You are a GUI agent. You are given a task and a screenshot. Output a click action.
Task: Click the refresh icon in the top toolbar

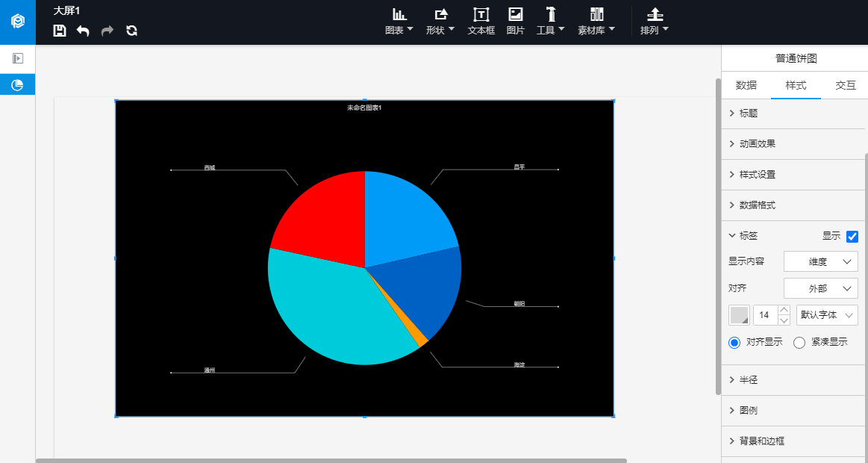[132, 31]
